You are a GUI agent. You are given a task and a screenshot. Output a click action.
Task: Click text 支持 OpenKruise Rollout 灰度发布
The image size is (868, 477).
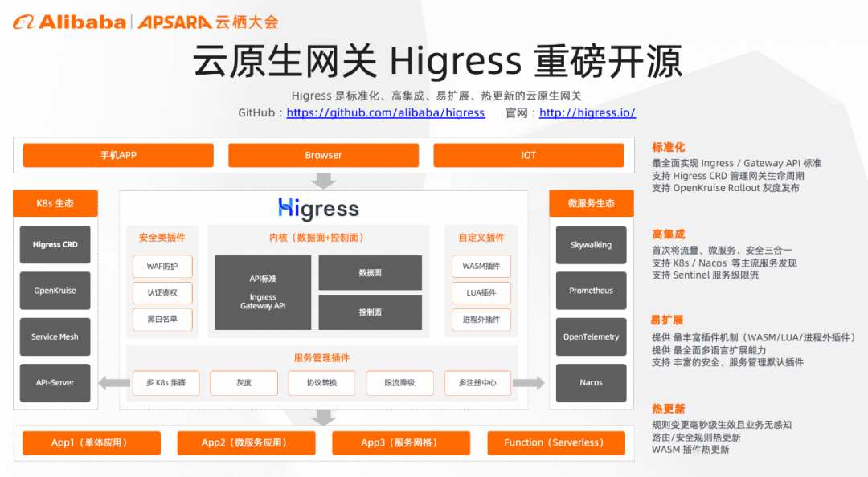[726, 188]
